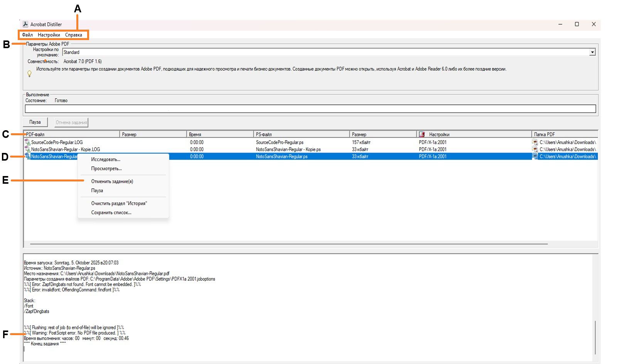Click the Пауза button above the job list
The height and width of the screenshot is (364, 617).
(x=35, y=122)
